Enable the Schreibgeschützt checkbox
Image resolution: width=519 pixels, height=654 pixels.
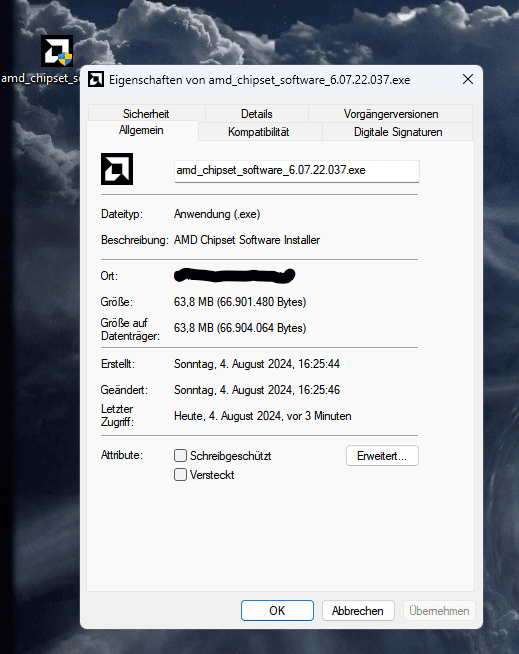180,455
